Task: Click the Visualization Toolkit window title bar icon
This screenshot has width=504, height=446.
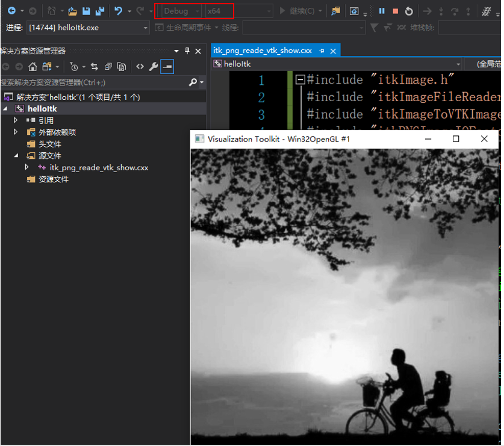Action: click(x=199, y=139)
